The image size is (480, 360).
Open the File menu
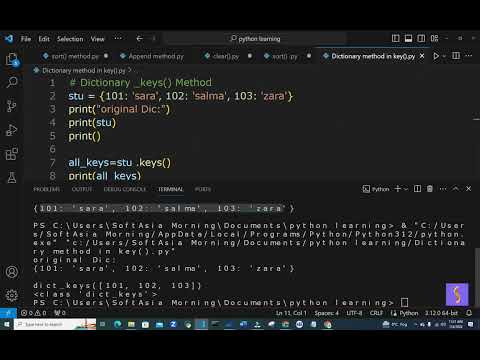point(26,39)
